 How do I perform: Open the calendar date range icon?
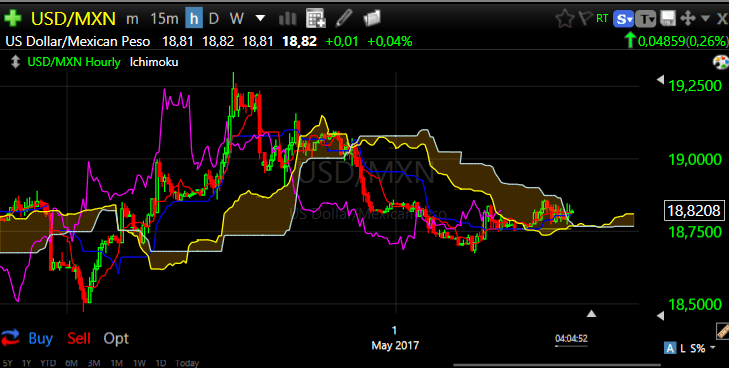[x=315, y=19]
